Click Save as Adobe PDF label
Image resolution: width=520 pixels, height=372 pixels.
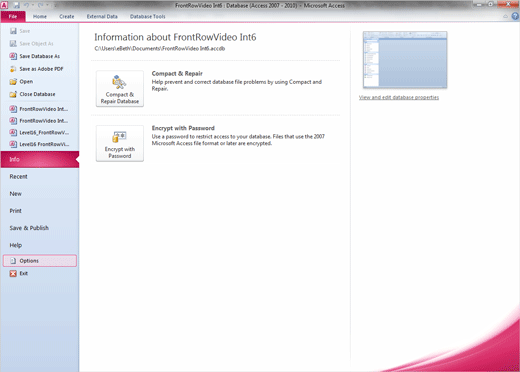coord(41,69)
